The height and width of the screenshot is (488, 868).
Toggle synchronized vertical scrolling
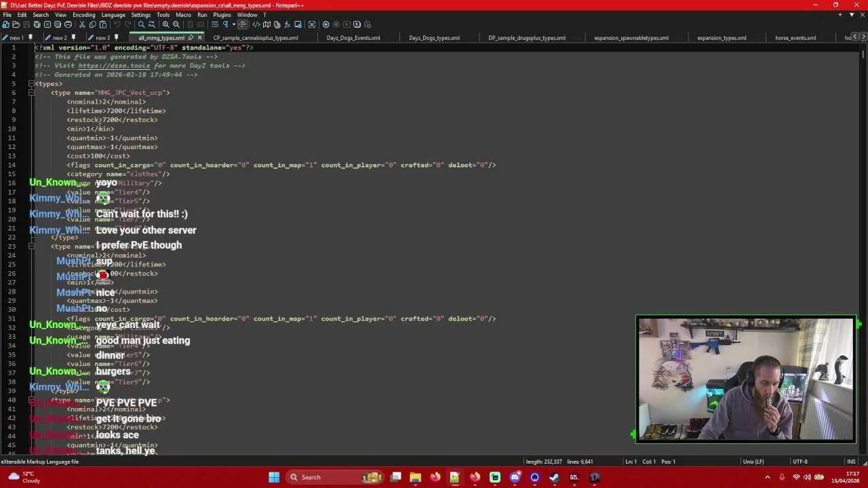point(190,24)
